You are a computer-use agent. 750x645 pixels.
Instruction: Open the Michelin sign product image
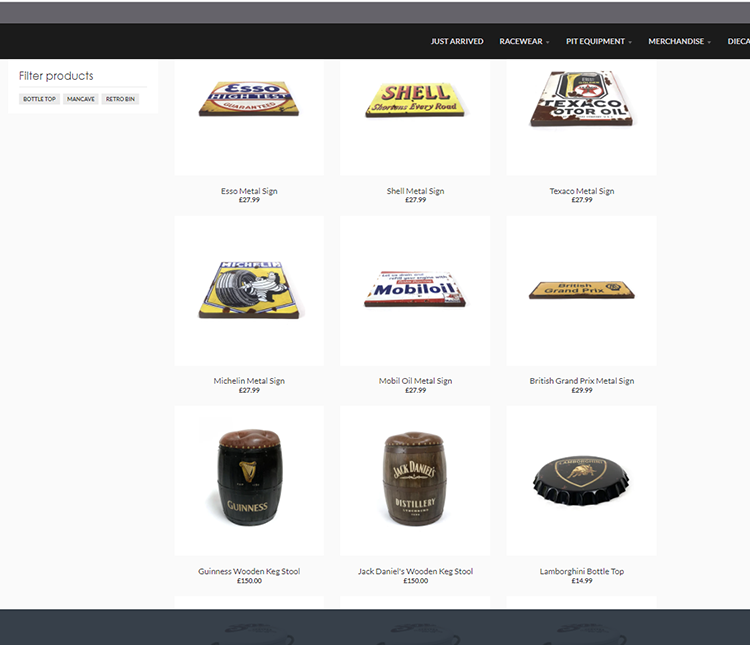249,289
